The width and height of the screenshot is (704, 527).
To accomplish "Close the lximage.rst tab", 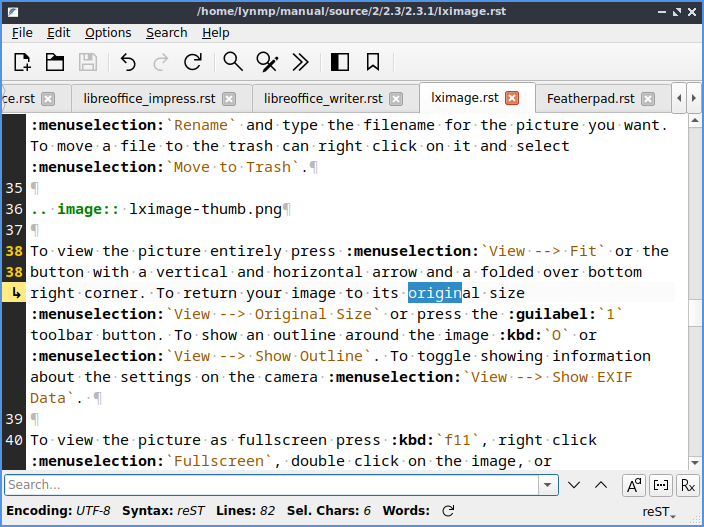I will point(513,98).
